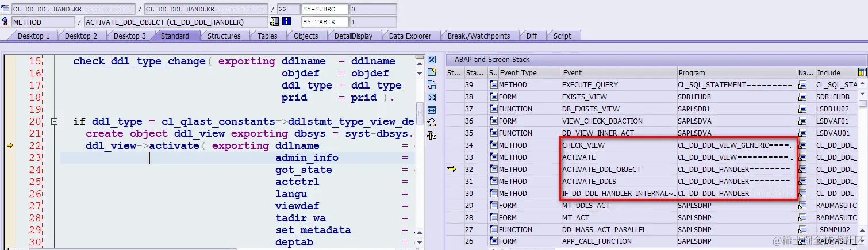The width and height of the screenshot is (868, 250).
Task: Click the event type icon for stack level 29
Action: pyautogui.click(x=493, y=206)
